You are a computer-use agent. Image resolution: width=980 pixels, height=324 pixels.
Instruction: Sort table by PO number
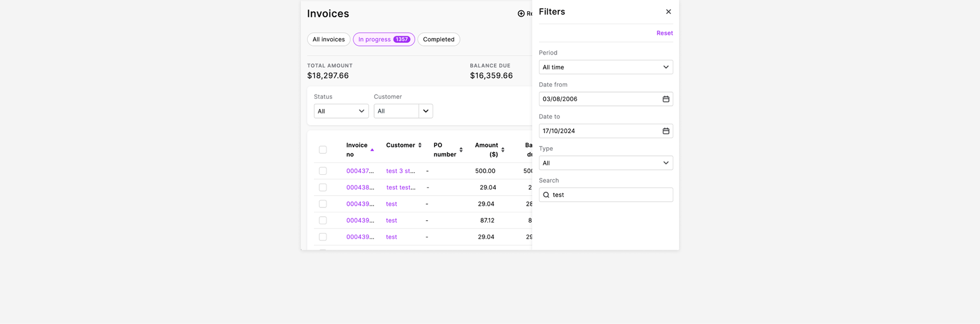pyautogui.click(x=461, y=150)
